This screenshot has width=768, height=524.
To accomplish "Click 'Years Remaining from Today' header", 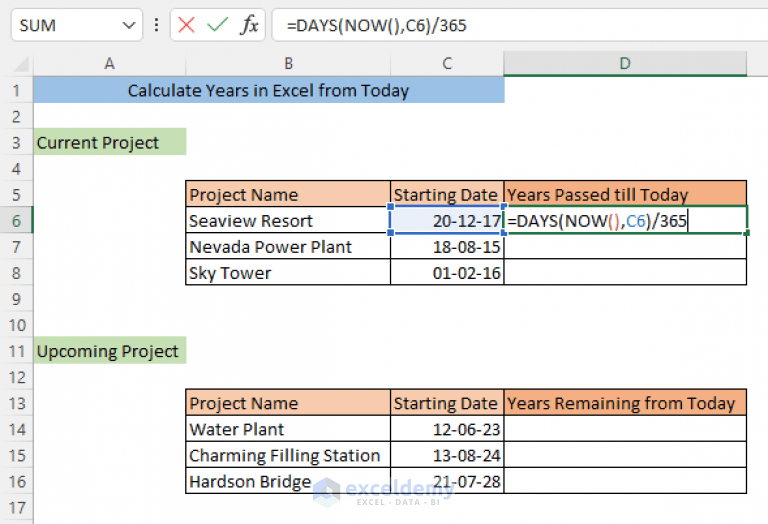I will [x=625, y=403].
